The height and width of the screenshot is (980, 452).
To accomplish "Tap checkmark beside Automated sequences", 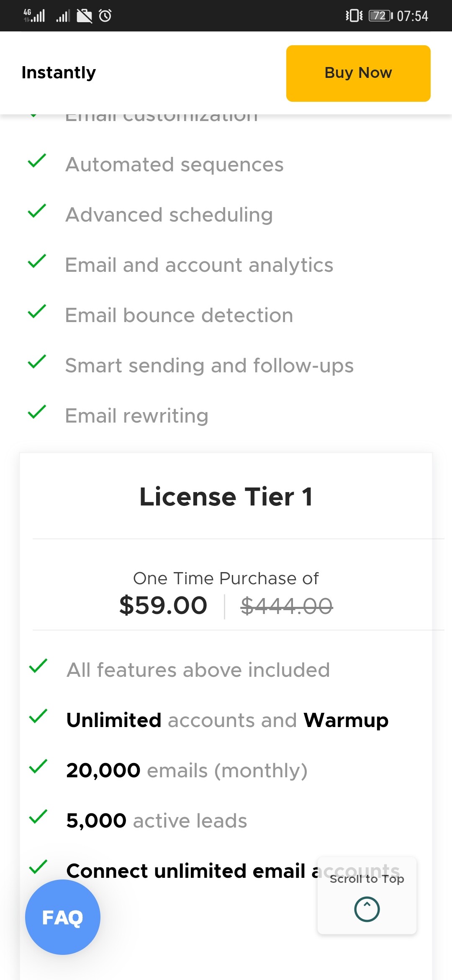I will click(37, 161).
